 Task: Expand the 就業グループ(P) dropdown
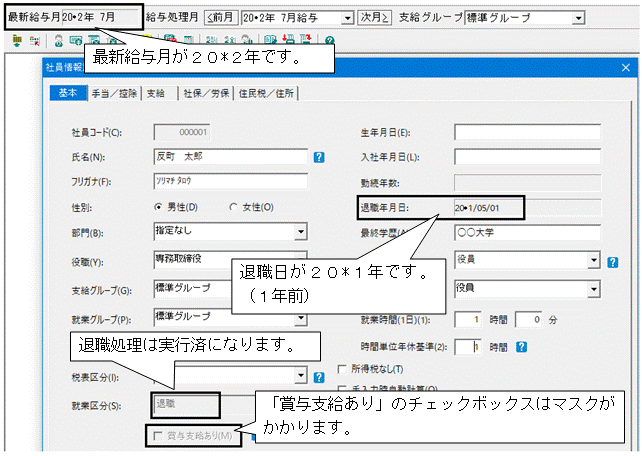301,318
